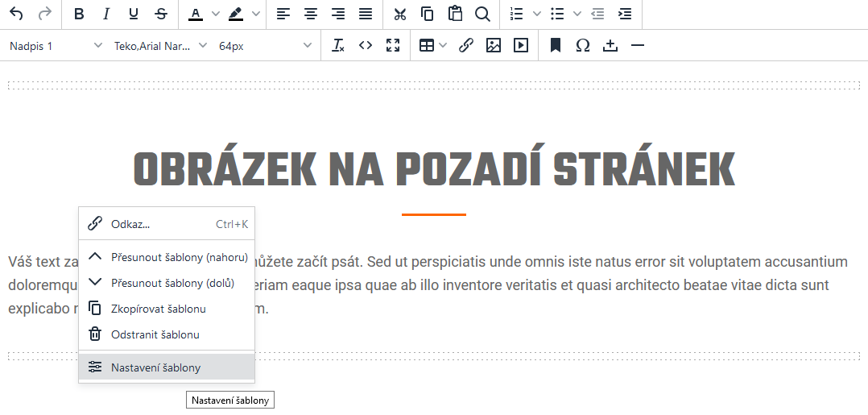This screenshot has height=415, width=868.
Task: Apply the text color A swatch
Action: (196, 14)
